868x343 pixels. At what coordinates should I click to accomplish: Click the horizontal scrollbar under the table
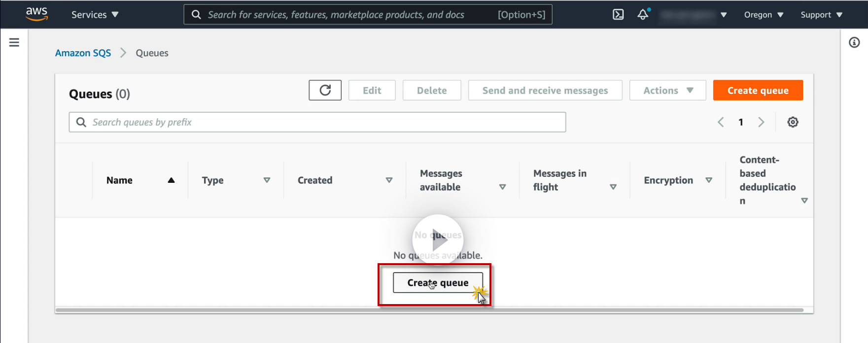pos(430,310)
